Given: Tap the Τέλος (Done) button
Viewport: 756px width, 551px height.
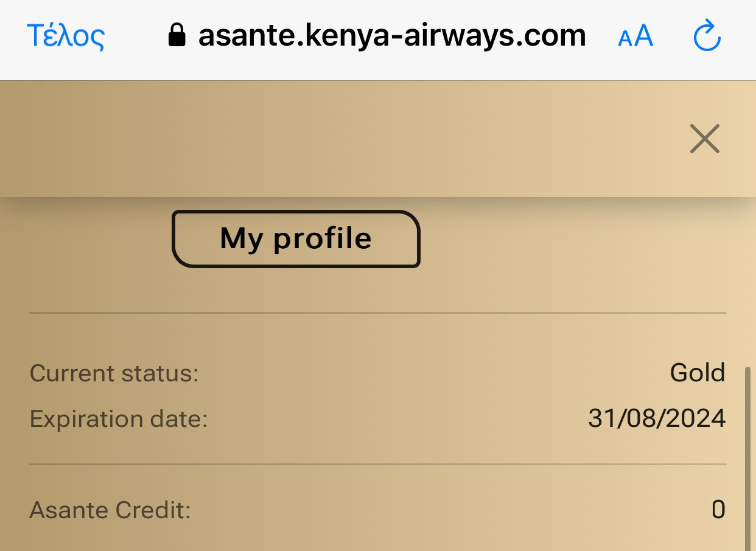Looking at the screenshot, I should click(66, 36).
